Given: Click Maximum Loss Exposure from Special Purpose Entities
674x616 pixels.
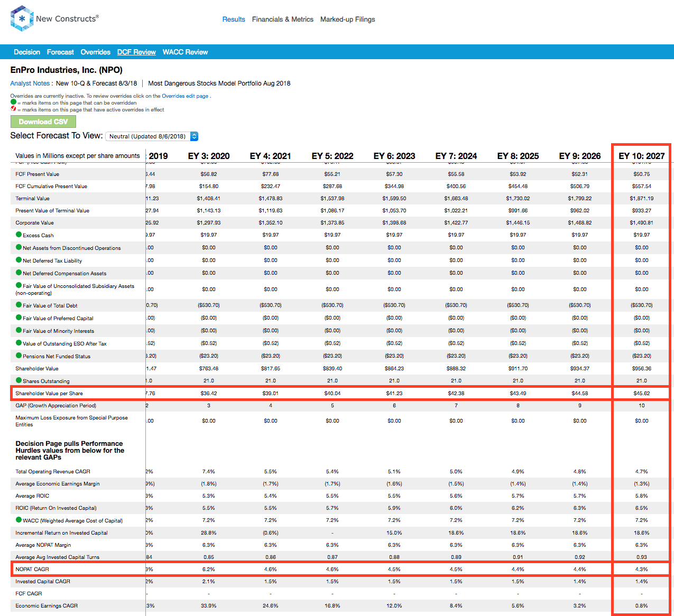Looking at the screenshot, I should pos(71,421).
